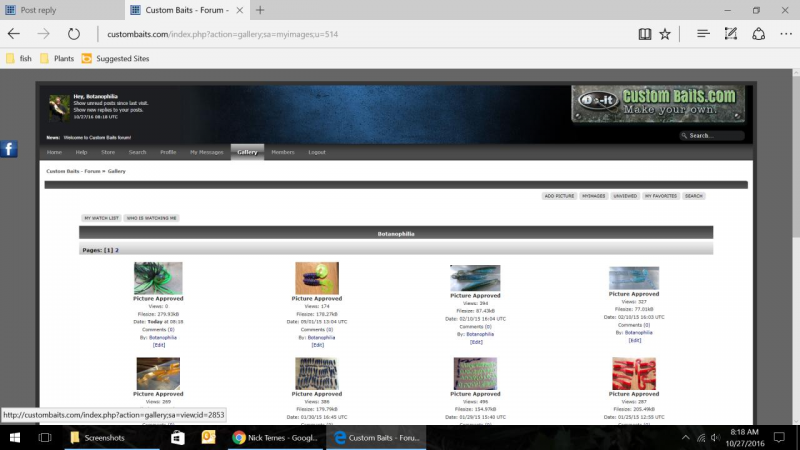Image resolution: width=800 pixels, height=450 pixels.
Task: Click the browser back arrow
Action: click(14, 34)
